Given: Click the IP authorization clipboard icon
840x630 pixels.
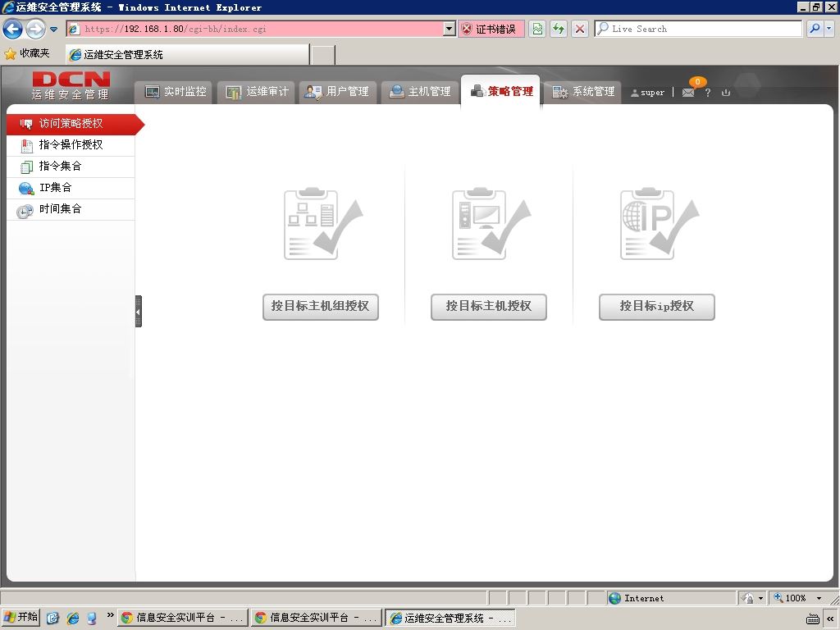Looking at the screenshot, I should click(x=659, y=224).
